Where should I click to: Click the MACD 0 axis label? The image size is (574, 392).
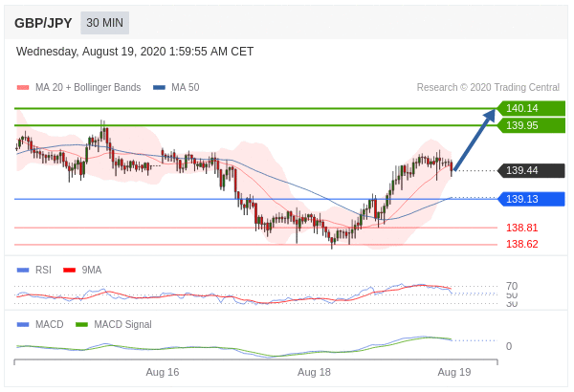[509, 346]
